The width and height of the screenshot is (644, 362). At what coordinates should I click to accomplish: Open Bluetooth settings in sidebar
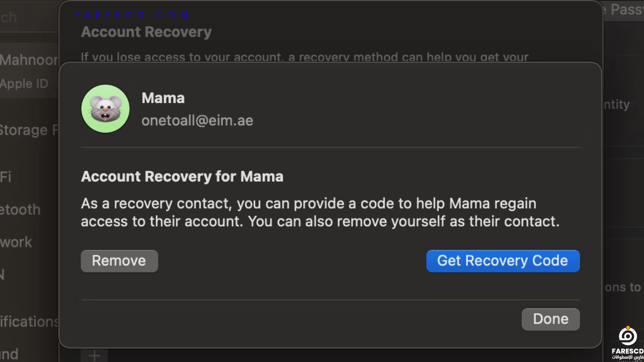pos(20,209)
